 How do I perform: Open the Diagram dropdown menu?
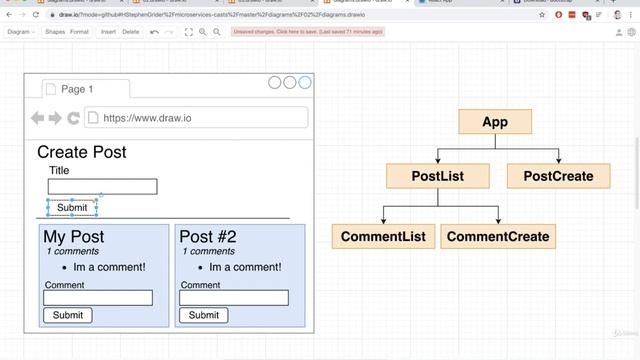(x=21, y=32)
